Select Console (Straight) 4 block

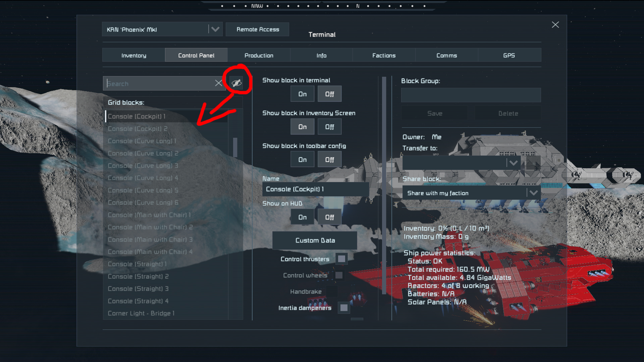tap(167, 301)
